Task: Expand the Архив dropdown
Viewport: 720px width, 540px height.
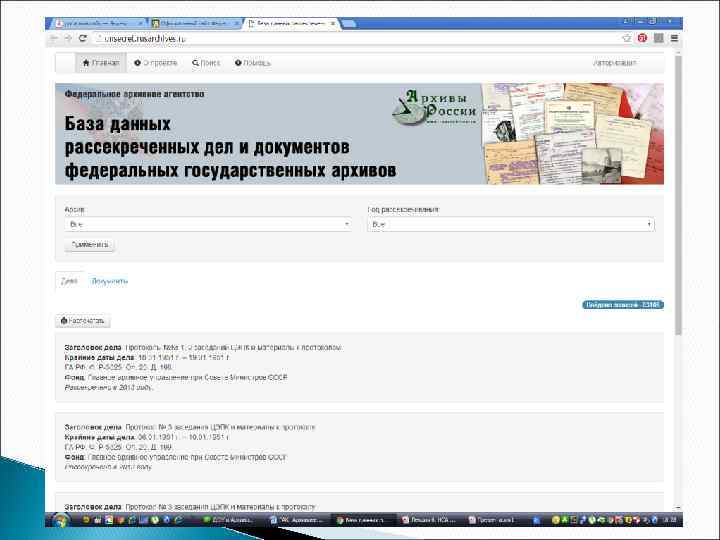Action: click(x=208, y=224)
